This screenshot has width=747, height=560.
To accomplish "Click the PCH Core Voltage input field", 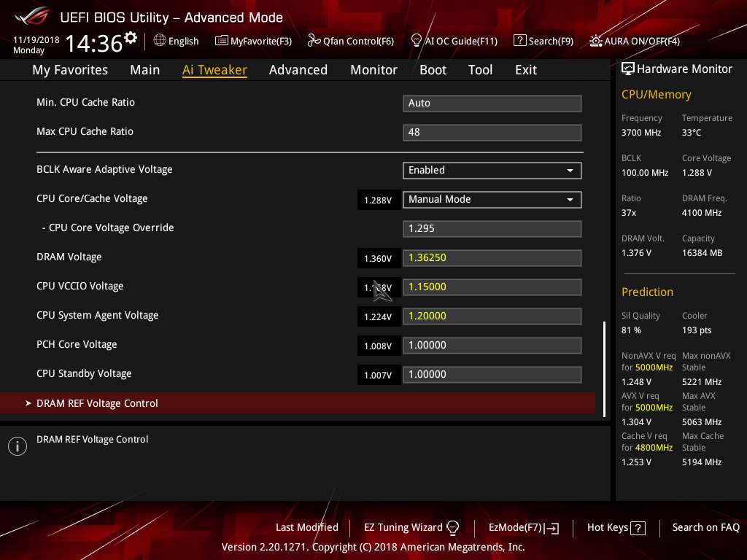I will point(492,345).
